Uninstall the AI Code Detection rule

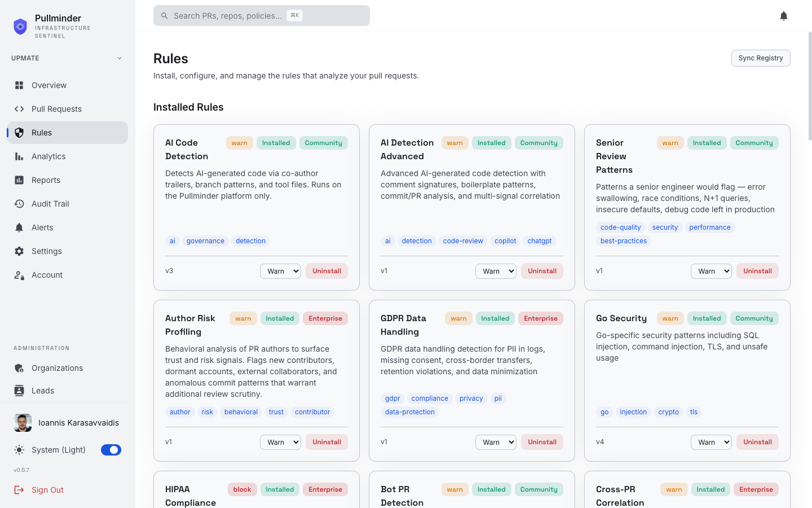coord(326,271)
